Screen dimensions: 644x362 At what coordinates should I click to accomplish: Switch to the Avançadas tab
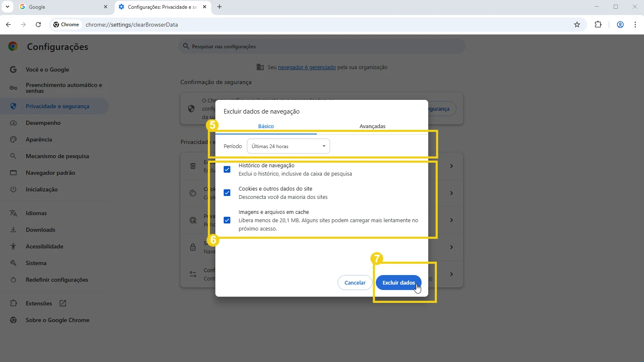tap(373, 126)
